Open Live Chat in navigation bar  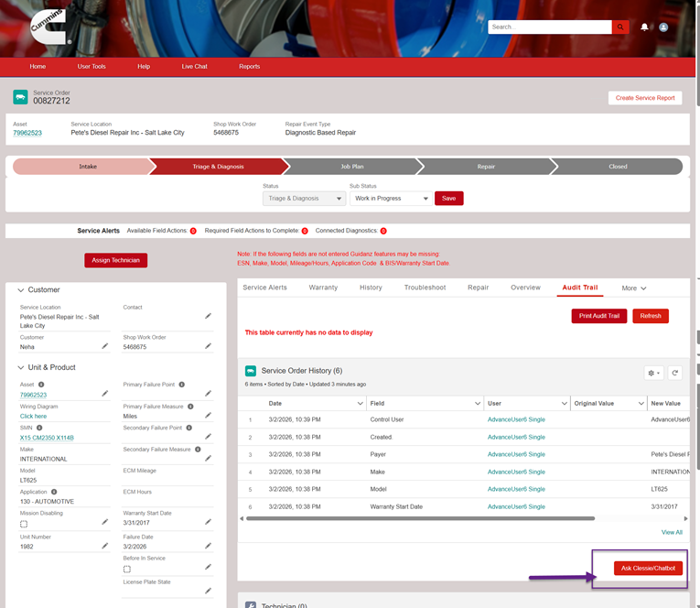tap(194, 67)
